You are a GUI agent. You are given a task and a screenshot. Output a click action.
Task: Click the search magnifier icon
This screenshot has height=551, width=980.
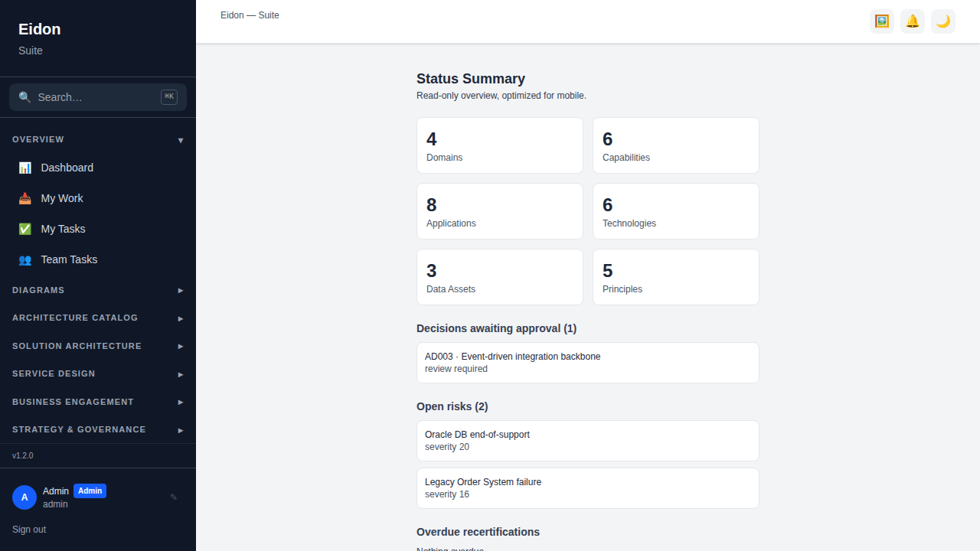[x=25, y=97]
